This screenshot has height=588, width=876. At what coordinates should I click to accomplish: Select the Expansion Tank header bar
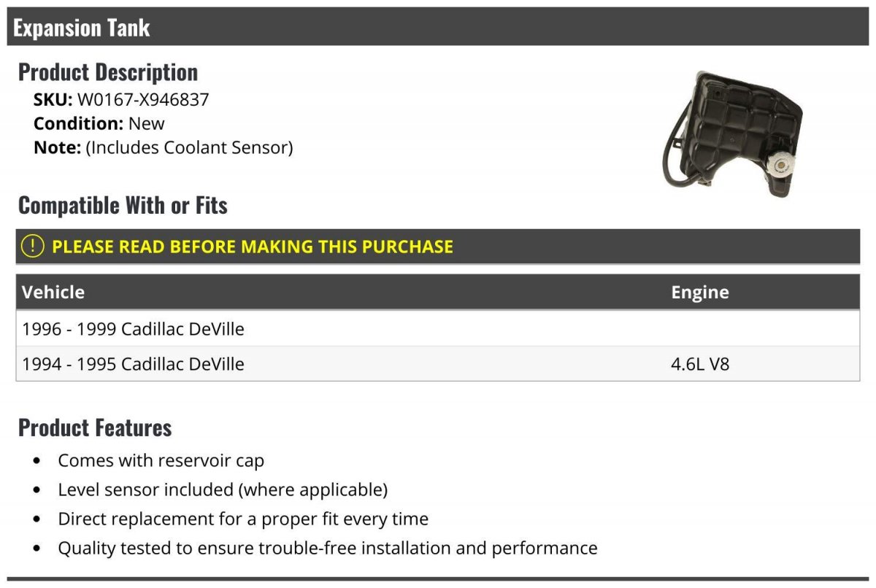[438, 27]
